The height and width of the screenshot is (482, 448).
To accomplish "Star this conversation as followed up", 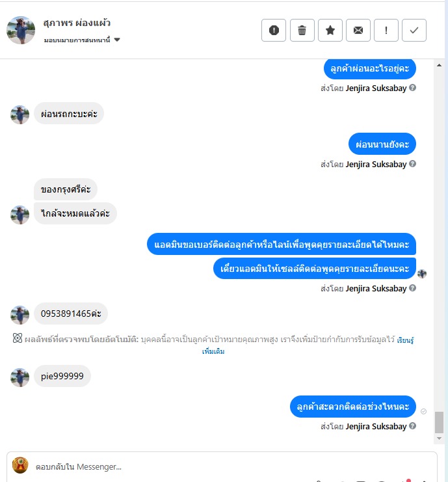I will click(330, 30).
